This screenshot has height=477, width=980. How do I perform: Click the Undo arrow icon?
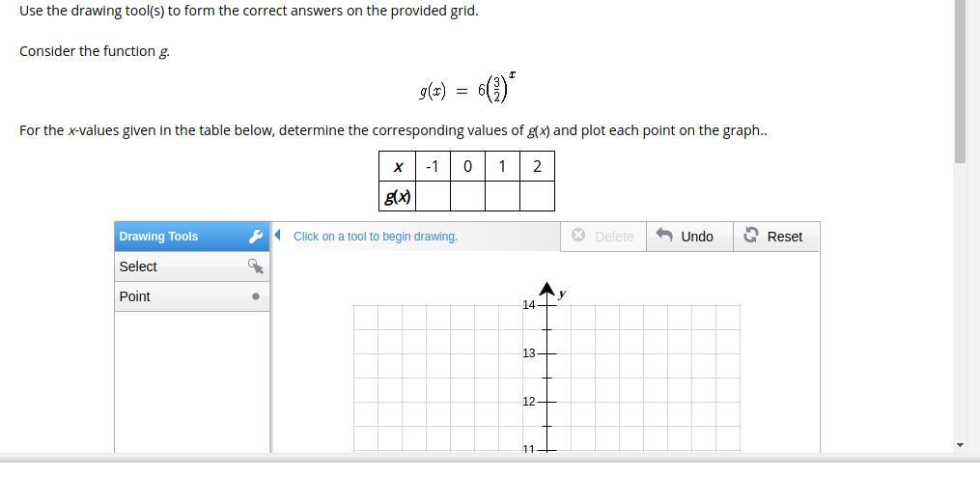coord(664,235)
